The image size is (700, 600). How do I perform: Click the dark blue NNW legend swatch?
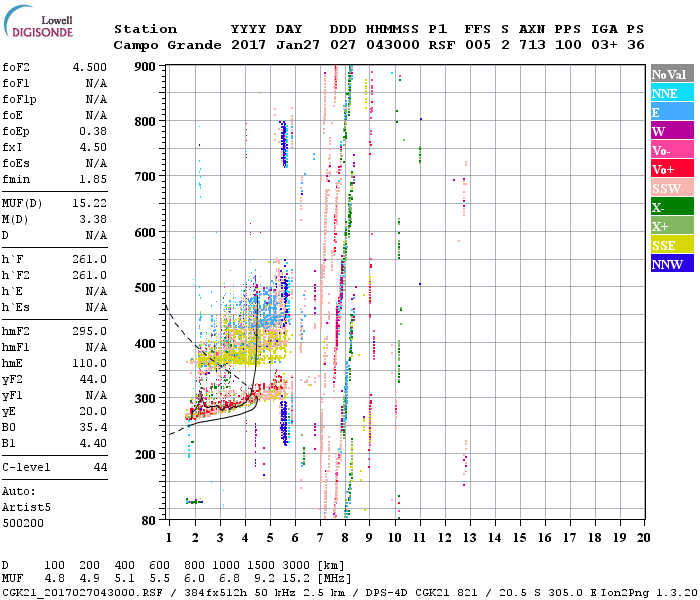click(672, 264)
